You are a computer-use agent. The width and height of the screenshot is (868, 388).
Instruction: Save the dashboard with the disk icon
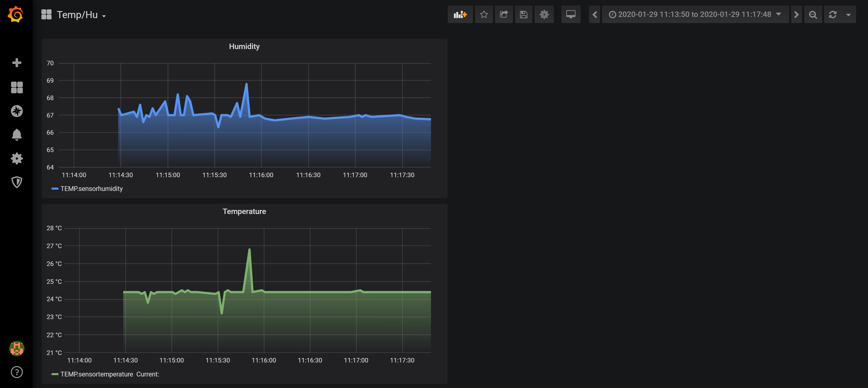point(523,14)
